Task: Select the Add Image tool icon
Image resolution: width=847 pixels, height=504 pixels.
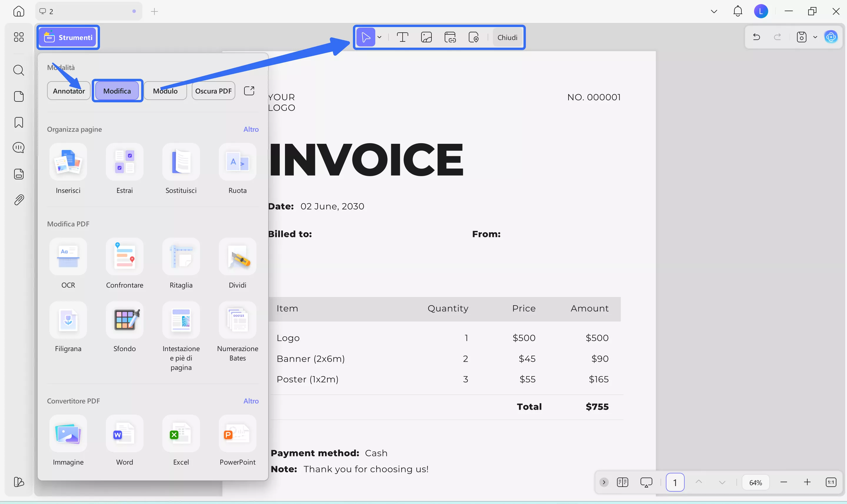Action: pyautogui.click(x=426, y=37)
